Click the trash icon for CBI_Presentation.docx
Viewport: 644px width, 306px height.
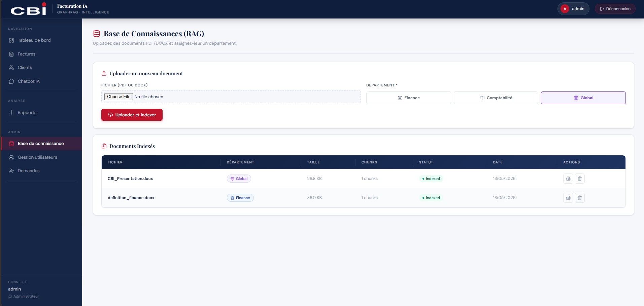[580, 179]
